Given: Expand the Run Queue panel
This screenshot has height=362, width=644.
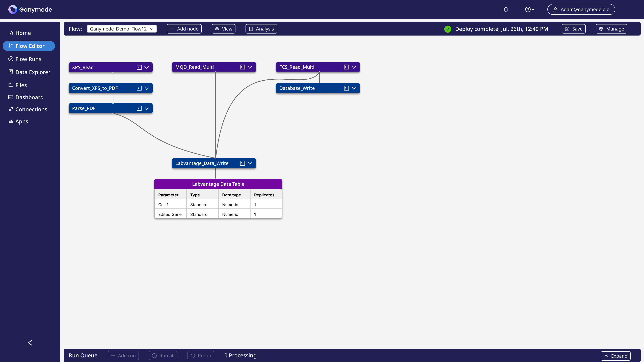Looking at the screenshot, I should click(615, 356).
